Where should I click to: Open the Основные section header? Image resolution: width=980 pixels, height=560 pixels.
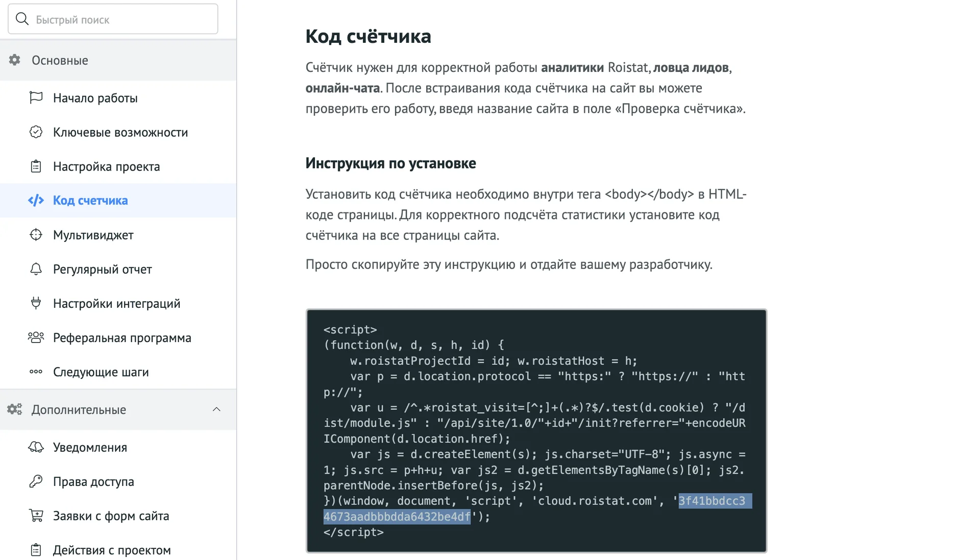(118, 60)
